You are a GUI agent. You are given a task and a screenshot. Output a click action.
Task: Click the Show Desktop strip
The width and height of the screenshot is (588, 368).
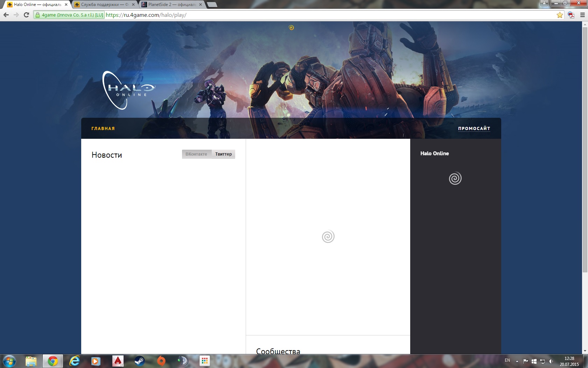coord(586,361)
